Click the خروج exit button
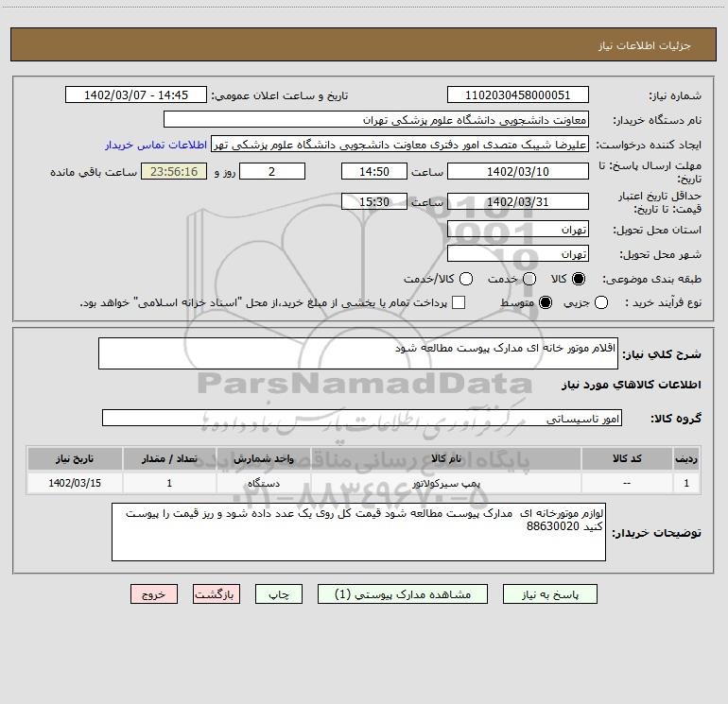728x704 pixels. click(x=154, y=594)
